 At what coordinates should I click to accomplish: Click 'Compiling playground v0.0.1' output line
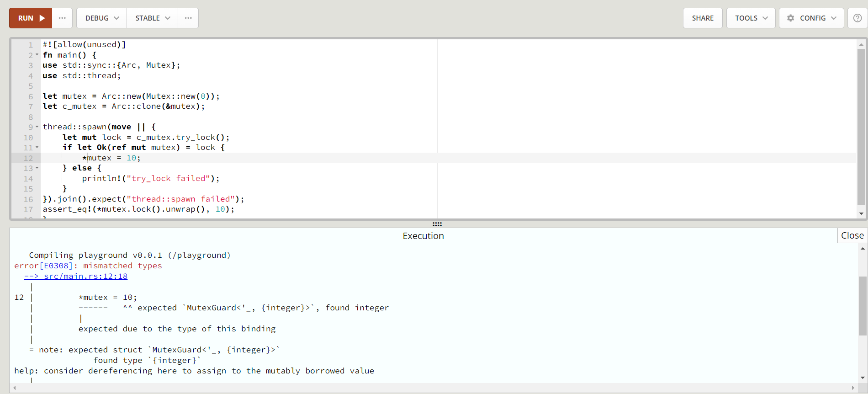point(130,255)
